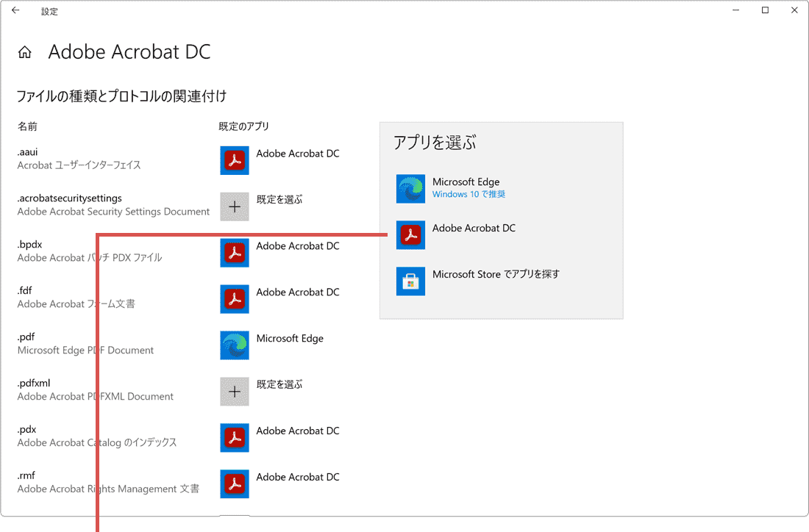The image size is (809, 532).
Task: Select Adobe Acrobat DC in the app chooser
Action: pyautogui.click(x=475, y=228)
